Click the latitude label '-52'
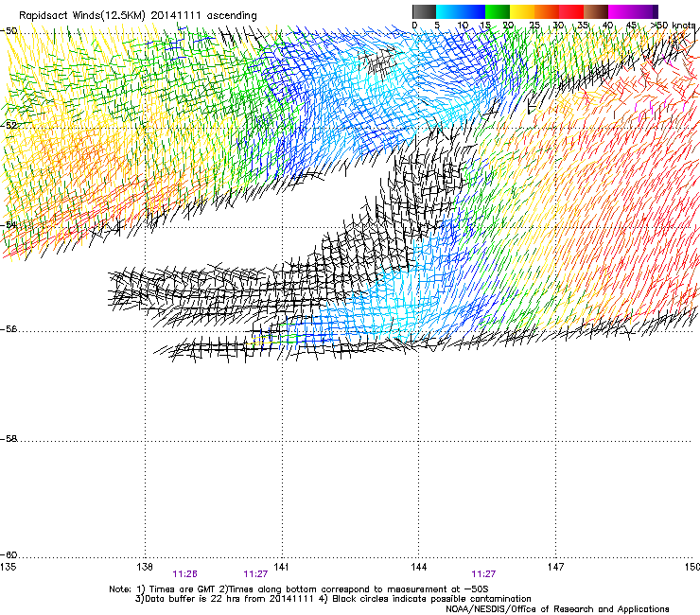Screen dimensions: 700x615 (9, 125)
